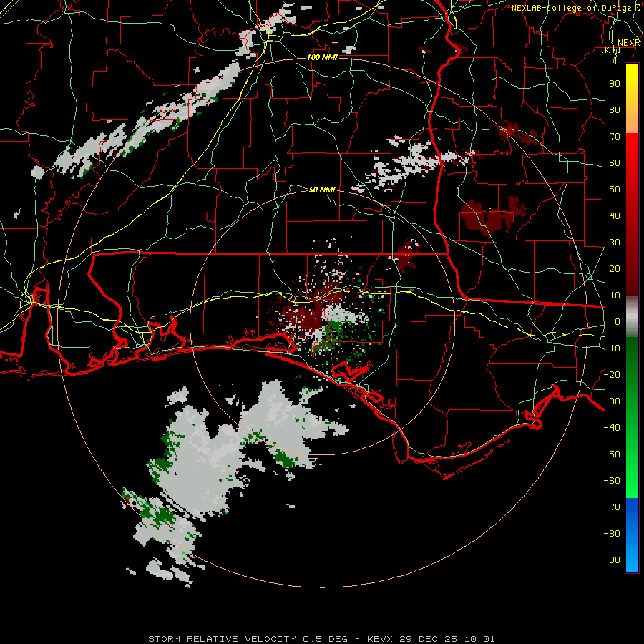Click the -40 value on velocity scale
This screenshot has width=644, height=644.
612,428
